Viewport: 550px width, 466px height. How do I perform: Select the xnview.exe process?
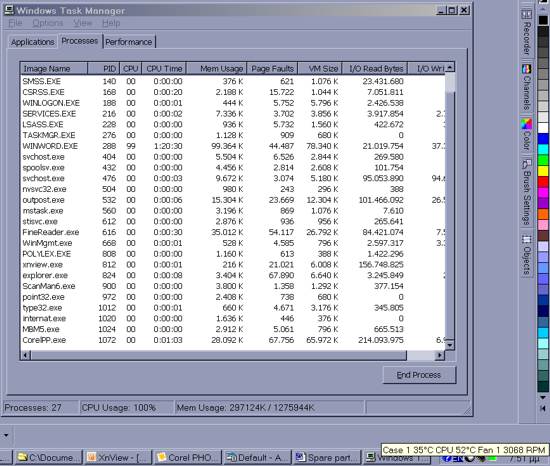coord(233,265)
